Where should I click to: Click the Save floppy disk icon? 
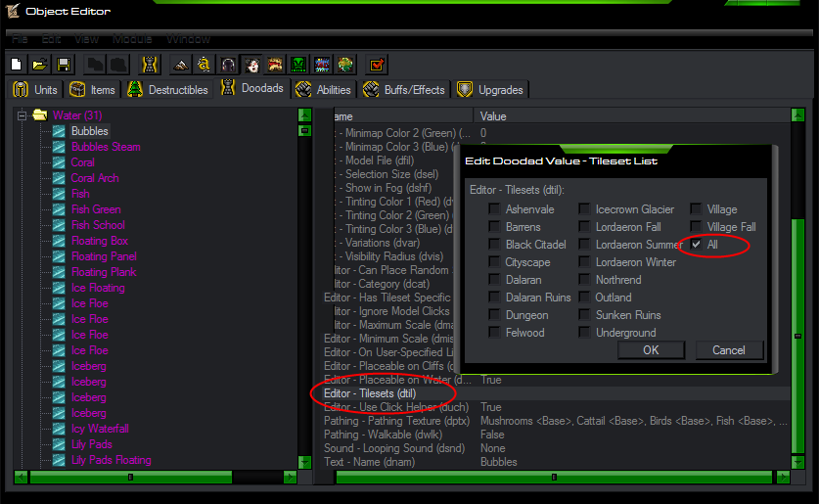64,65
